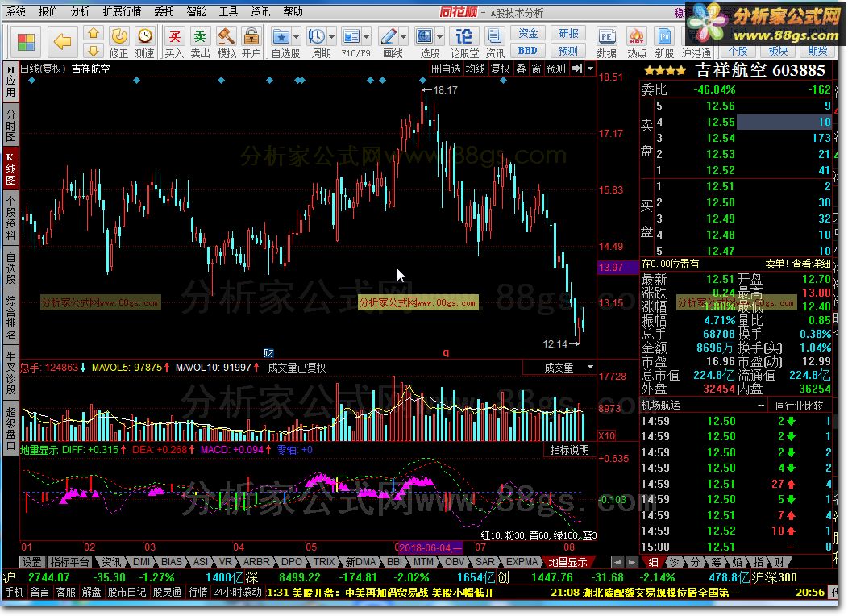Image resolution: width=848 pixels, height=616 pixels.
Task: Select the 地量显示 indicator tab
Action: pos(567,563)
